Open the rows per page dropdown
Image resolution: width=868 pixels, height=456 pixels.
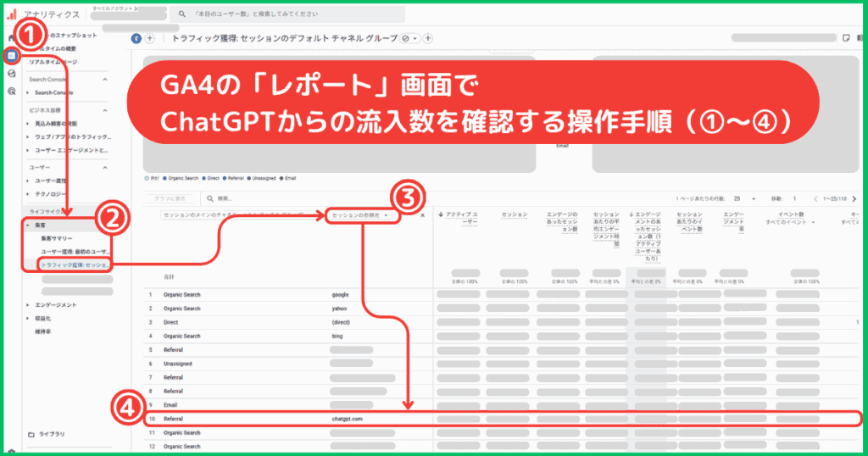pos(745,198)
